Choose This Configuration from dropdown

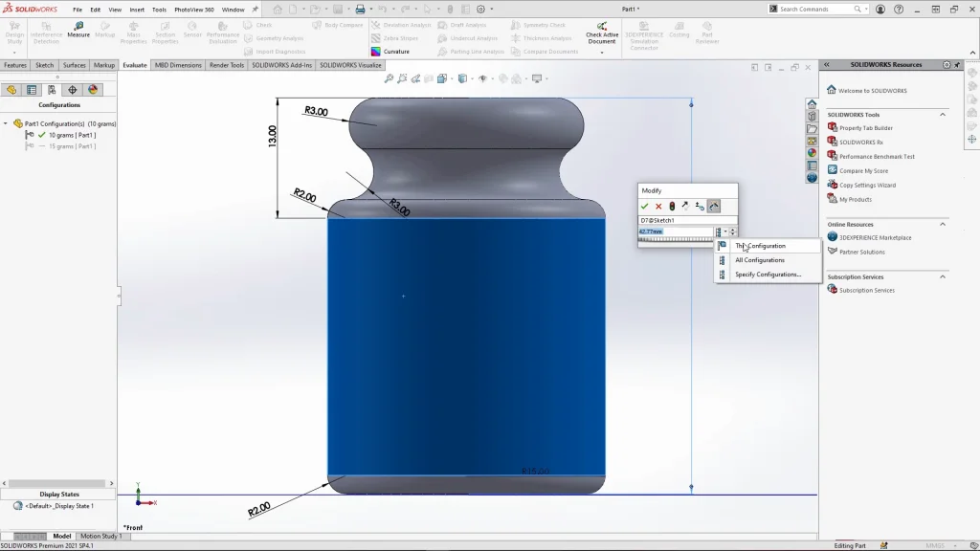[x=760, y=246]
